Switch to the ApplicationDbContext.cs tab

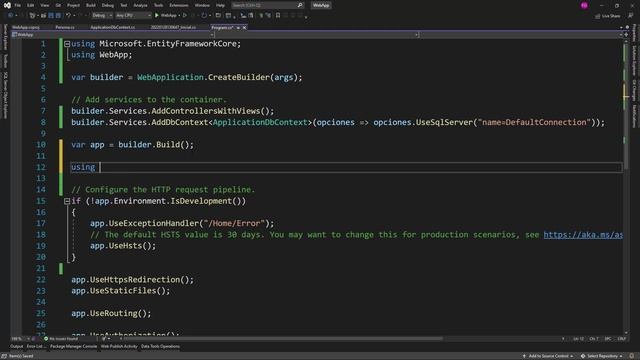coord(113,27)
